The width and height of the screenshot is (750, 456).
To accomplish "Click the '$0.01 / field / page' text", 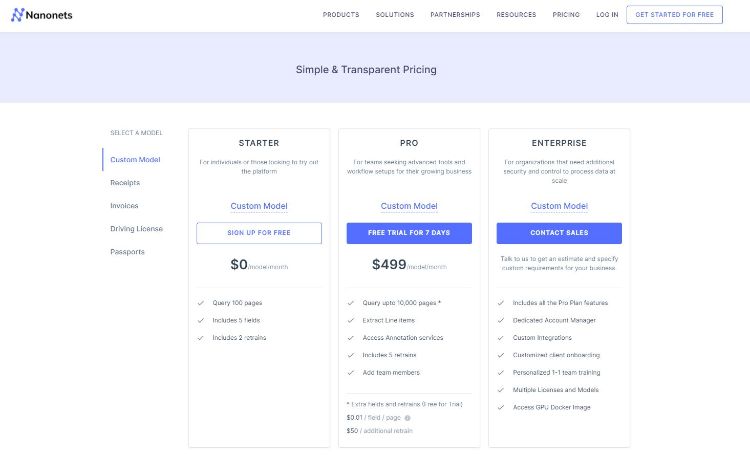I will click(374, 418).
